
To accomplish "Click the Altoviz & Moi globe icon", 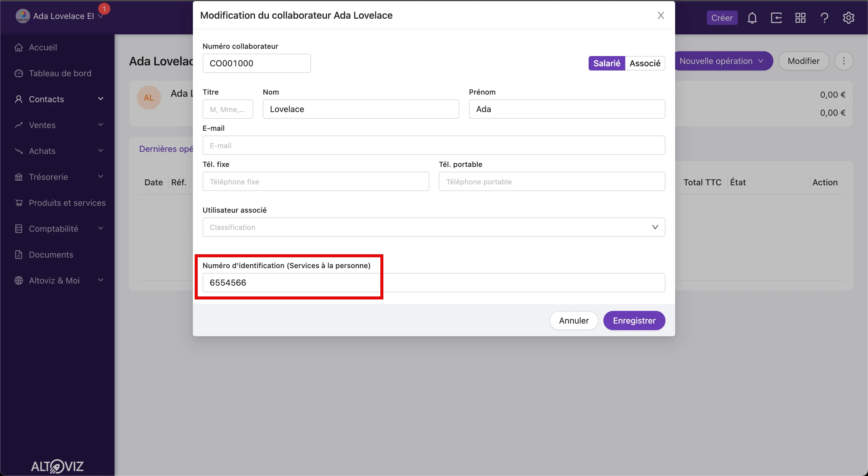I will coord(19,280).
